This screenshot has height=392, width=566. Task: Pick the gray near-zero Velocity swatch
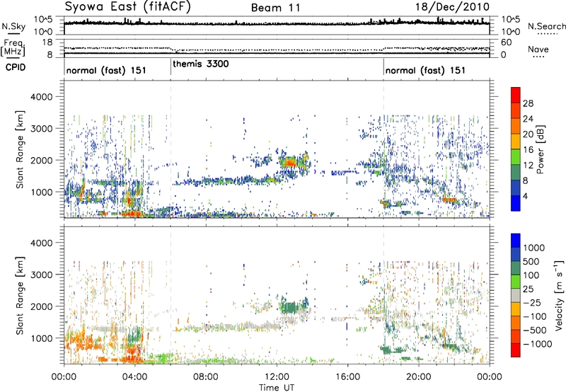point(516,295)
